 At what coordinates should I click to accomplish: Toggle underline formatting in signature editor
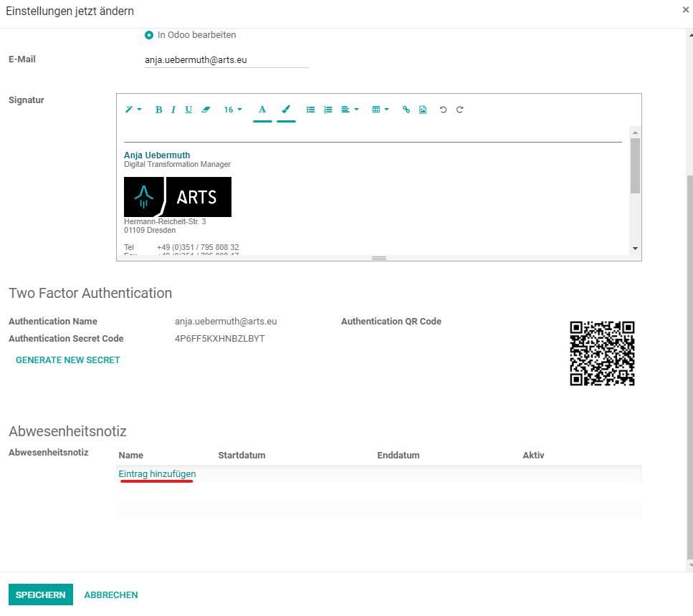click(188, 110)
